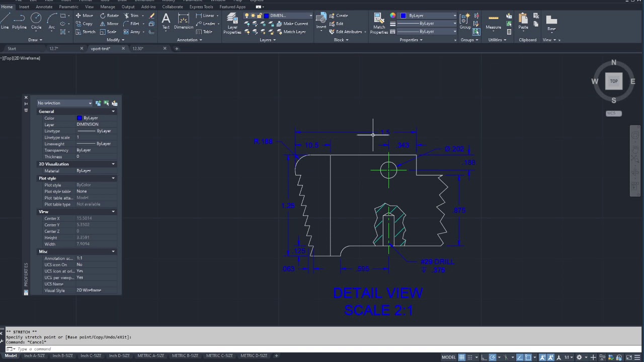Collapse the Misc section in Properties
Image resolution: width=644 pixels, height=362 pixels.
coord(113,251)
